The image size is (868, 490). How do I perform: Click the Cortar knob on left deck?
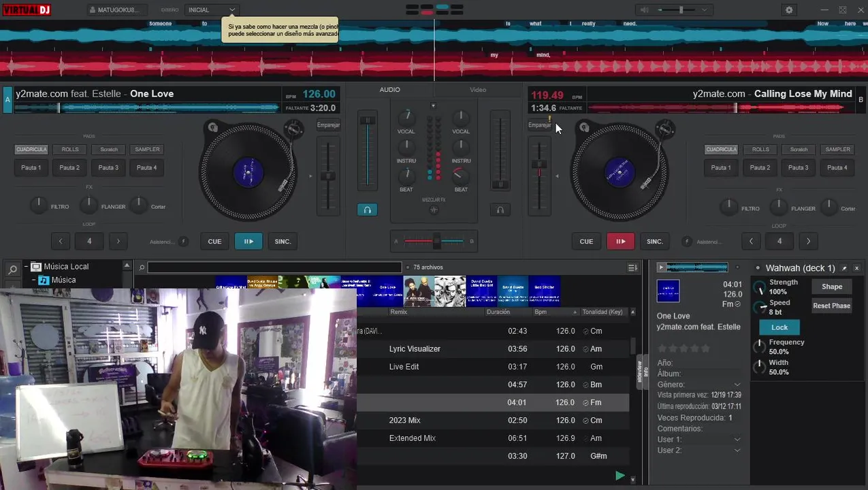[138, 204]
